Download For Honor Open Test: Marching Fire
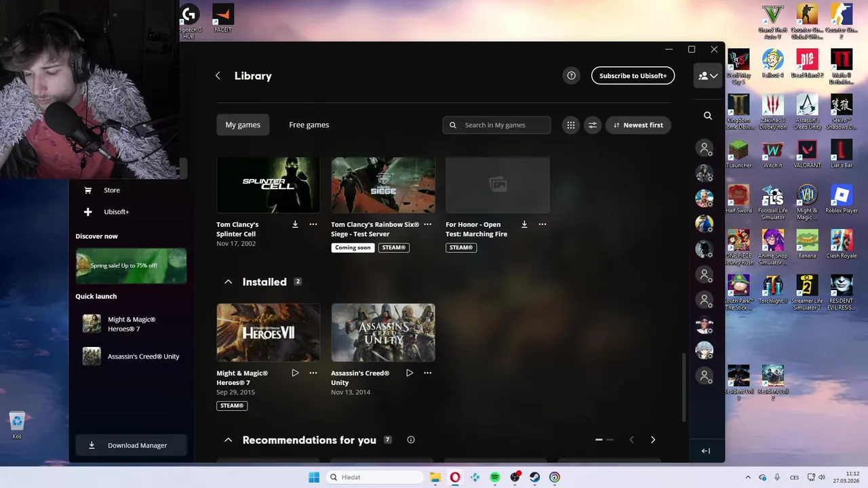 [524, 224]
